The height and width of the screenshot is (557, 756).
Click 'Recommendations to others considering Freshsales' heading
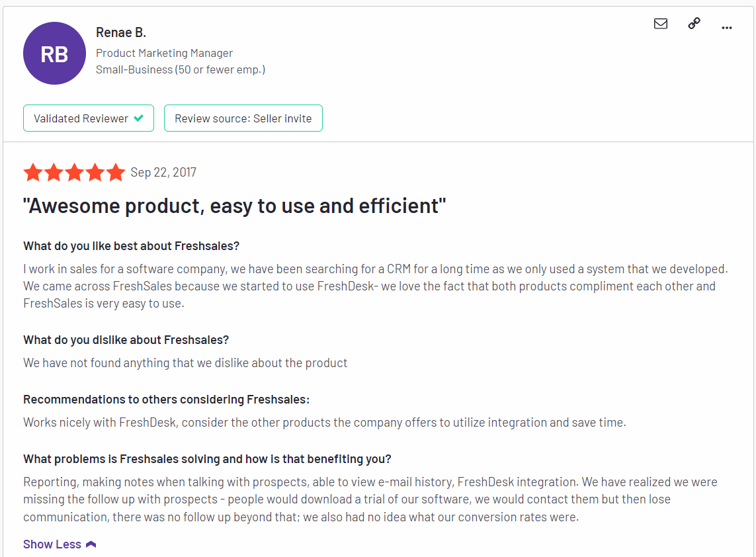pos(166,400)
